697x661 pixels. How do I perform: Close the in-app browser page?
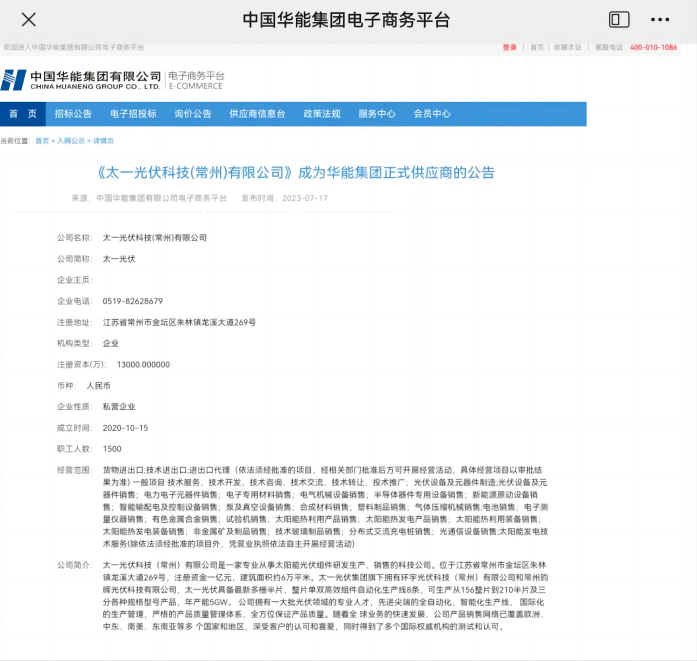coord(29,20)
